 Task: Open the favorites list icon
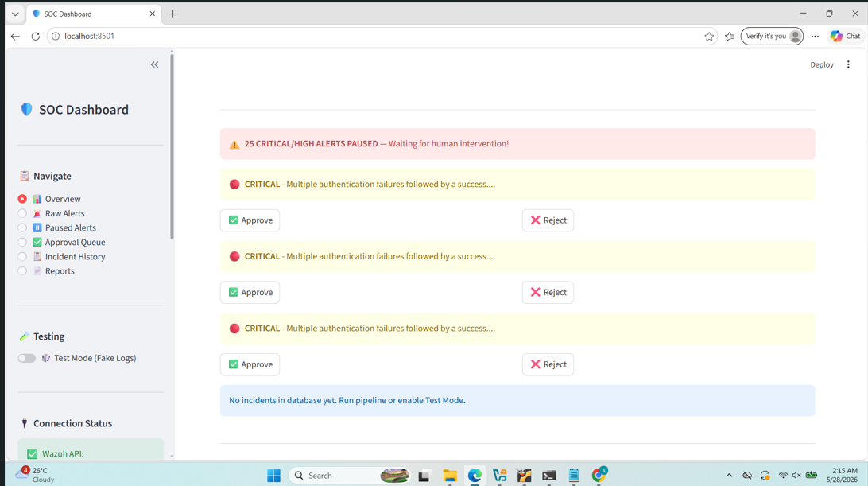(x=730, y=37)
